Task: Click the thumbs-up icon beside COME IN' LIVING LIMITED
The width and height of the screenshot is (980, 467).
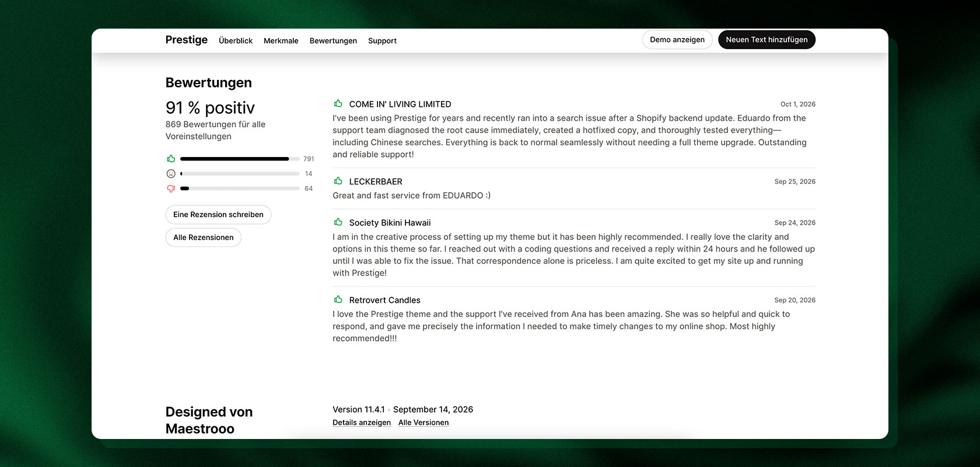Action: pos(338,103)
